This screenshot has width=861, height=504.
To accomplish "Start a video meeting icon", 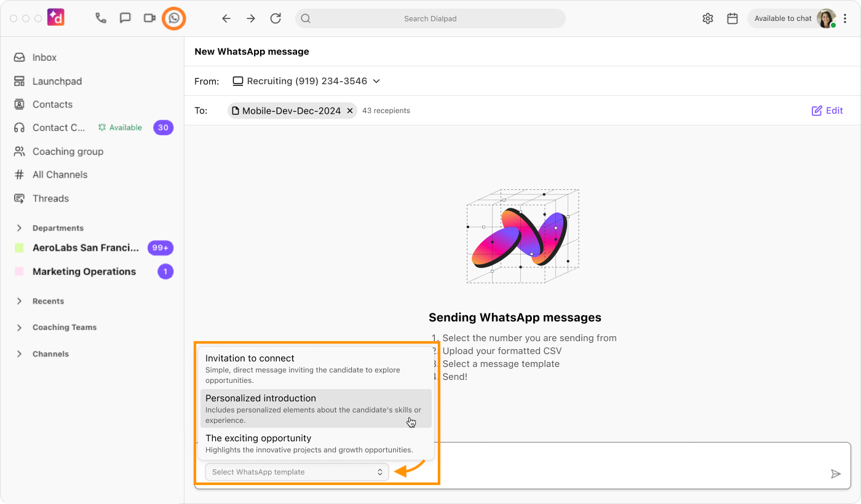I will tap(149, 18).
